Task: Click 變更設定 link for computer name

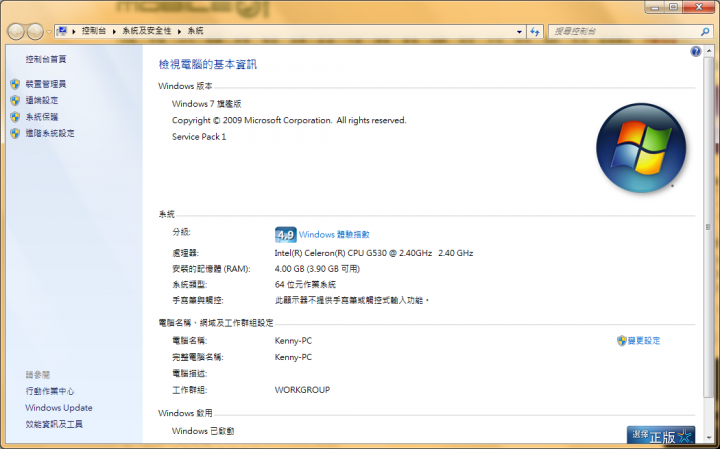Action: click(x=644, y=341)
